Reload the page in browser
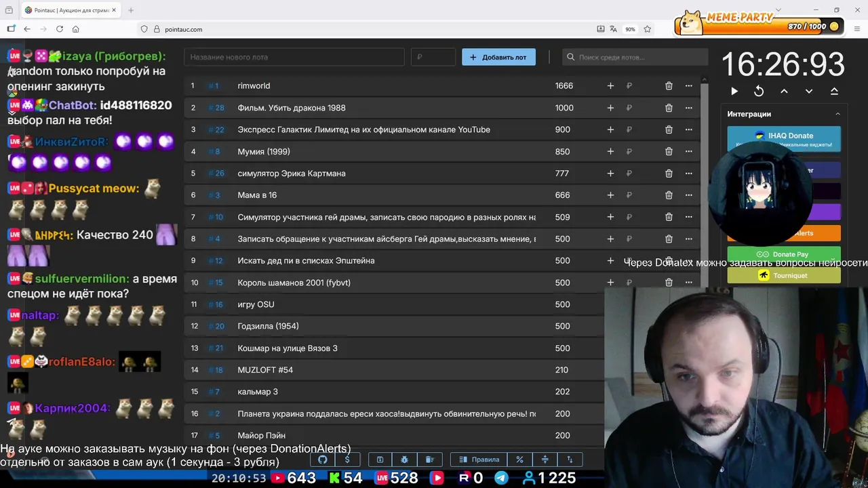The image size is (868, 488). (x=60, y=29)
